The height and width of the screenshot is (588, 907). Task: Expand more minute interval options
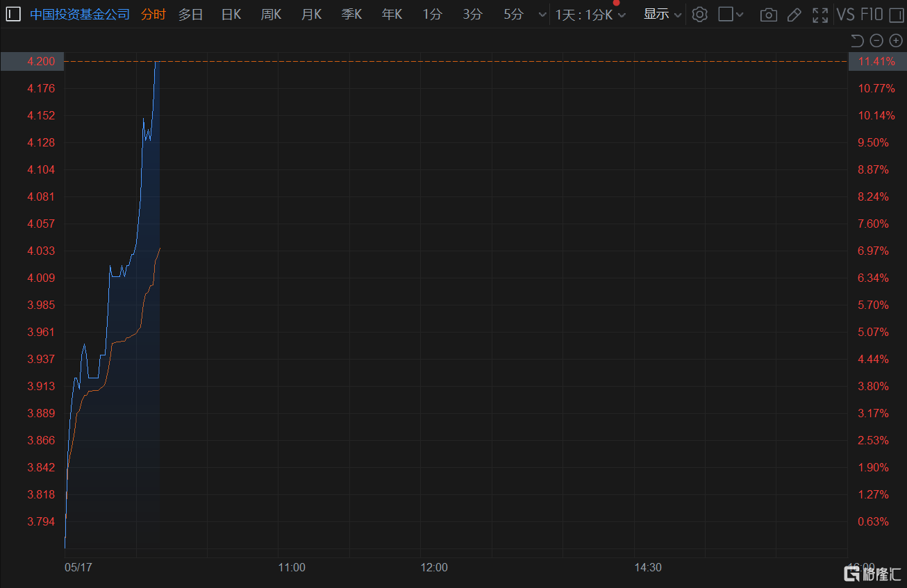pyautogui.click(x=542, y=15)
